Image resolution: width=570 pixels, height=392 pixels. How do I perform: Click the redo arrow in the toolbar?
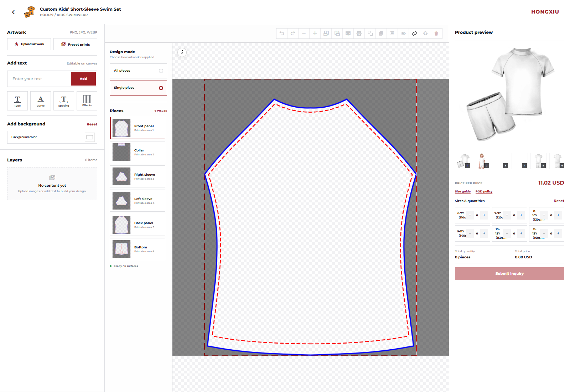[293, 33]
